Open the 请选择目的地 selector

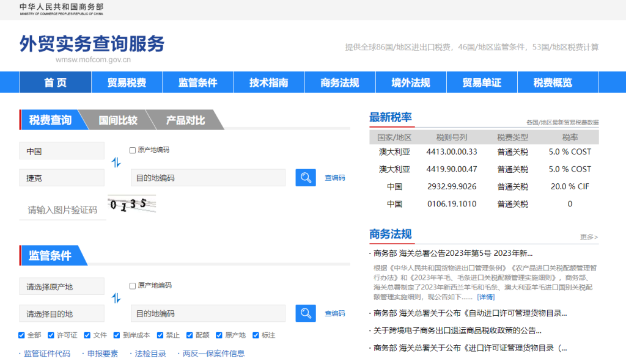(x=62, y=313)
